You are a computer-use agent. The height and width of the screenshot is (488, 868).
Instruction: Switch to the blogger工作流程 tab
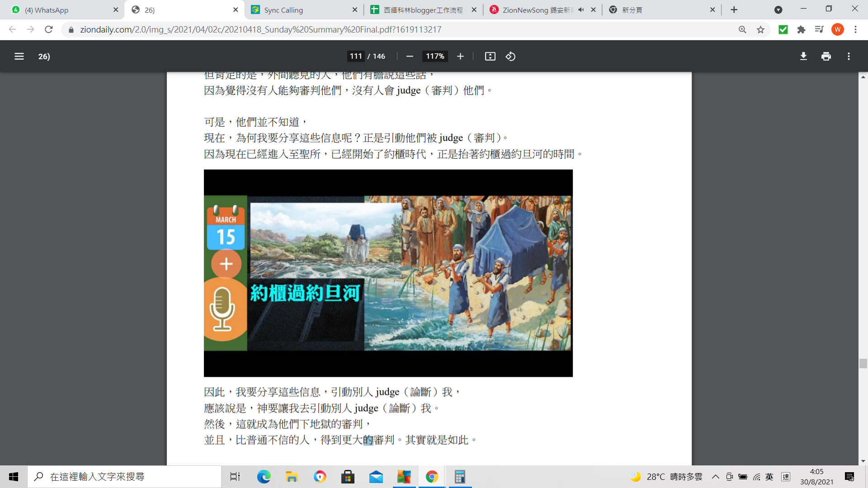click(x=423, y=10)
